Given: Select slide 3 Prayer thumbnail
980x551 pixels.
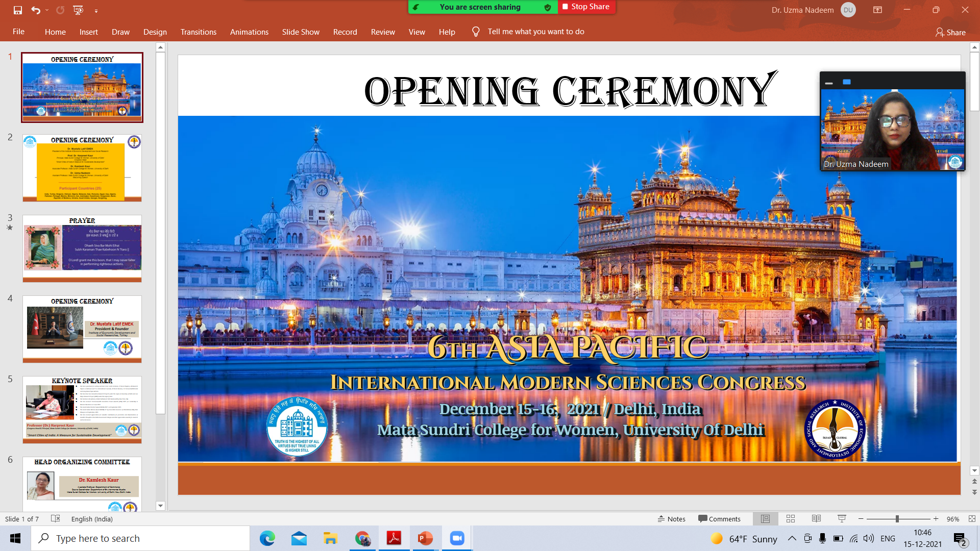Looking at the screenshot, I should pos(82,248).
